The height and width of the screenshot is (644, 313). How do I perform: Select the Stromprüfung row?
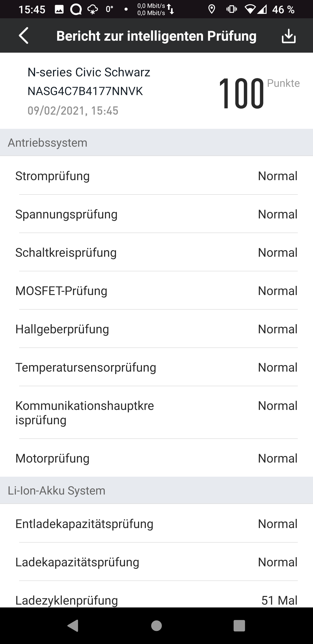(x=156, y=176)
